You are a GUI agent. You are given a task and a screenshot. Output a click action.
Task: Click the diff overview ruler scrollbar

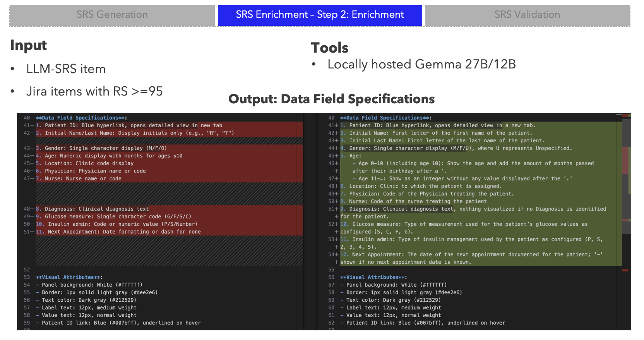(626, 193)
